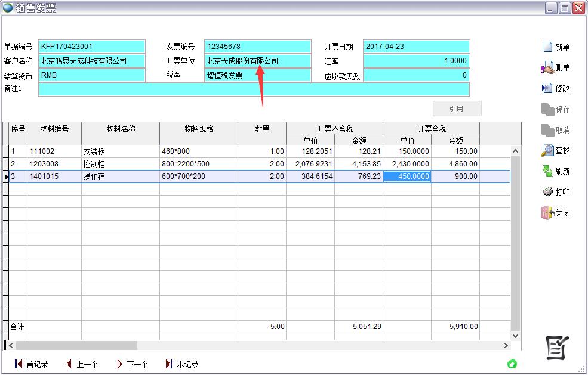
Task: Click the 打印 (print) icon
Action: click(547, 192)
